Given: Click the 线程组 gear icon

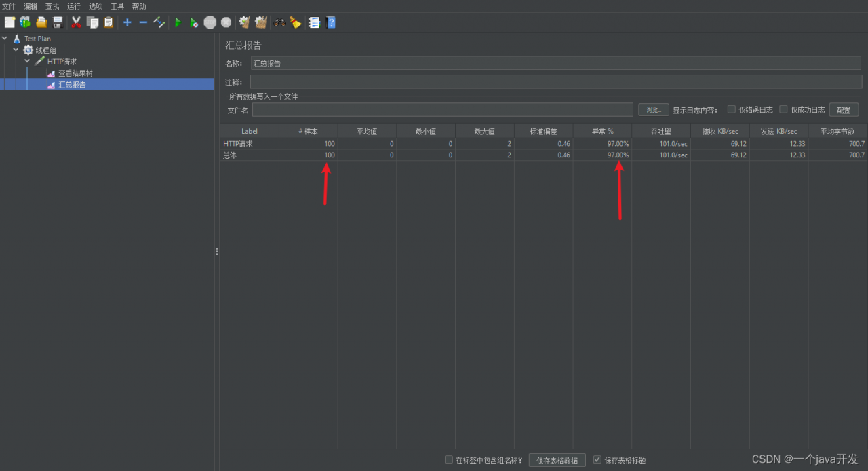Looking at the screenshot, I should click(x=28, y=50).
